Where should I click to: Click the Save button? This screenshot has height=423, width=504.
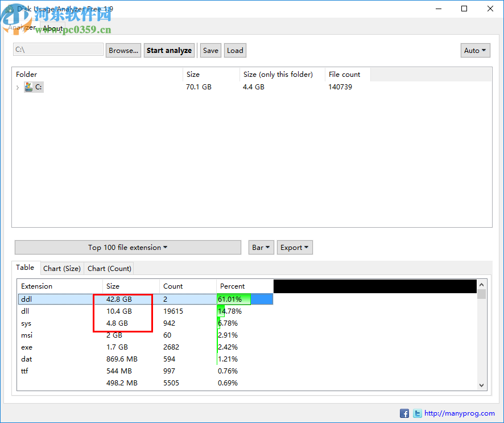[x=210, y=50]
